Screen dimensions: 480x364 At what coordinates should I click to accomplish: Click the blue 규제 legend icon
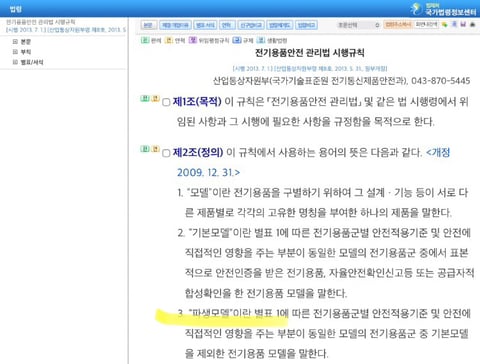pyautogui.click(x=237, y=40)
